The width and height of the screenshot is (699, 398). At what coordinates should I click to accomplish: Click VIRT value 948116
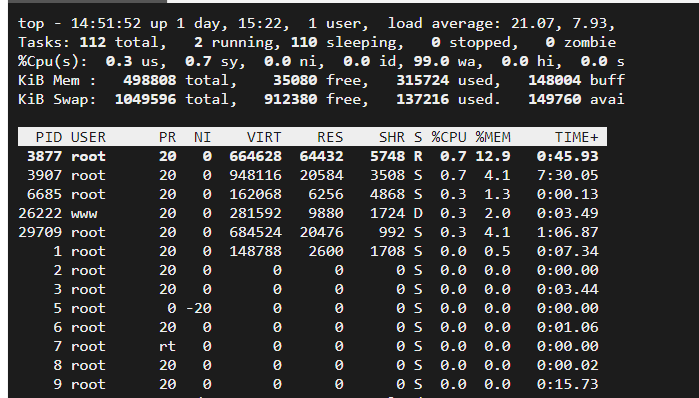(x=255, y=175)
